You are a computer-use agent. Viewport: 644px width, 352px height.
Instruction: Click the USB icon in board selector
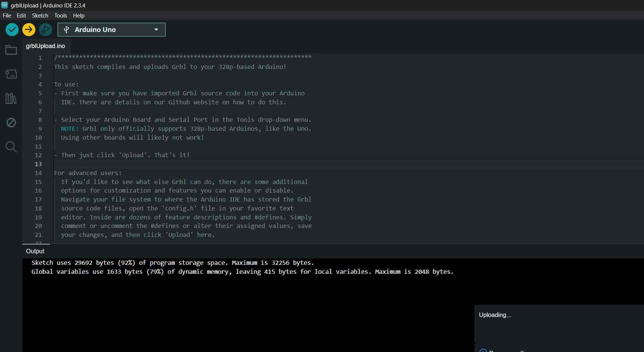point(67,30)
